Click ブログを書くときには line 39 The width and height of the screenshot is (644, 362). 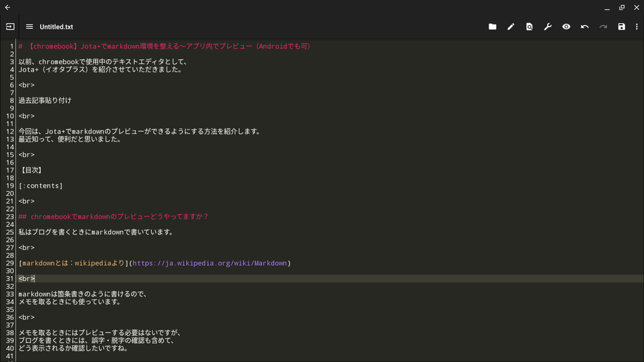point(96,341)
